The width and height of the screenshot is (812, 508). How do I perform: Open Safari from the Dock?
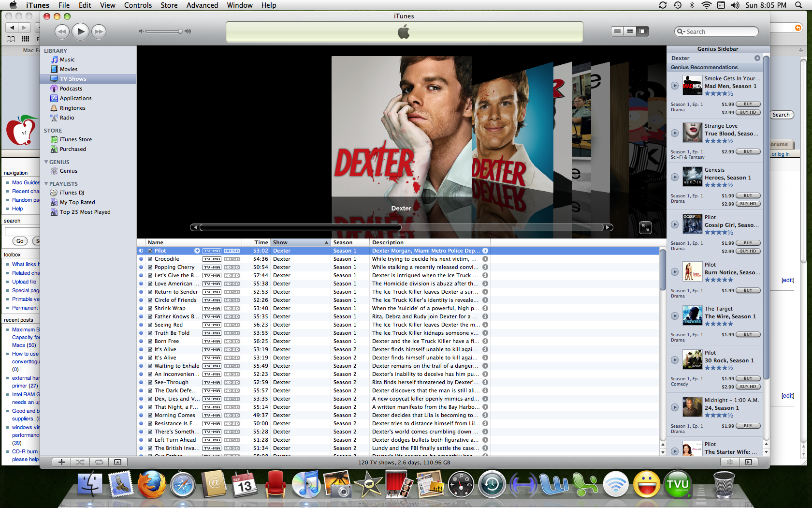click(x=183, y=484)
